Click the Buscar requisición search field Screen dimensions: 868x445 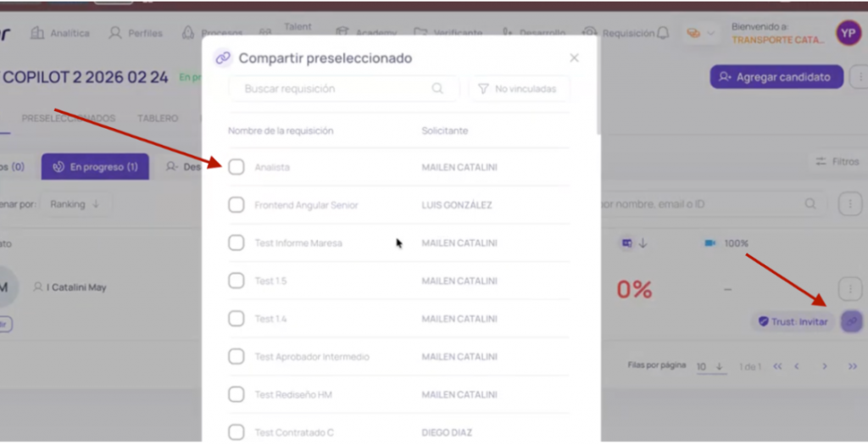point(335,88)
